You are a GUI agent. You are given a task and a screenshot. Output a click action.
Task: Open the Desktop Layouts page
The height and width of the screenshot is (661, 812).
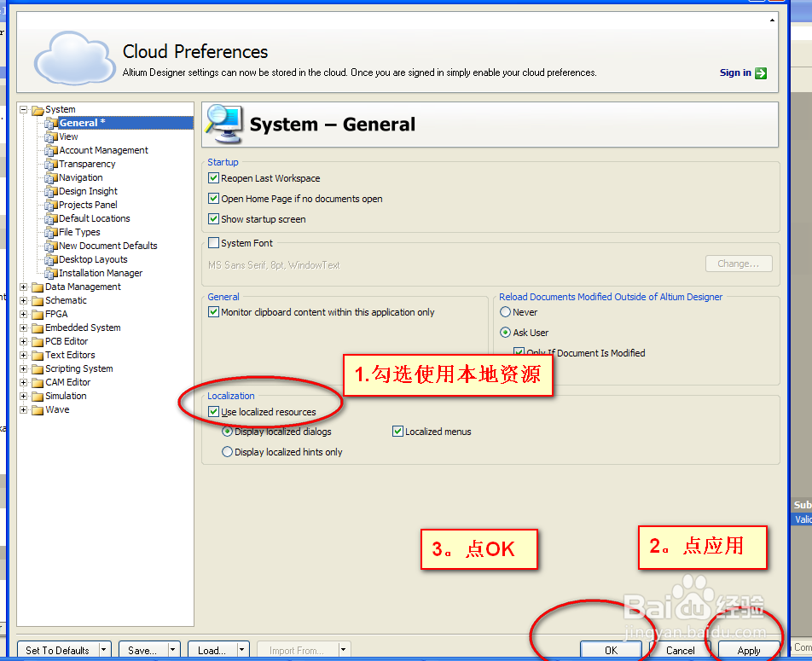pos(93,259)
